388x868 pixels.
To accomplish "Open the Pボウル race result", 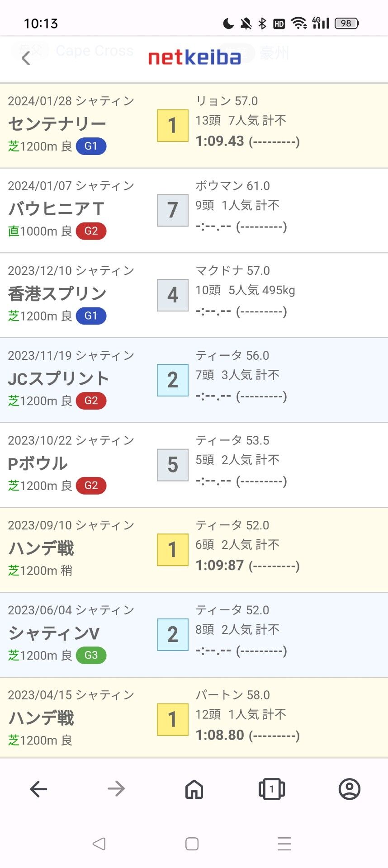I will [38, 463].
